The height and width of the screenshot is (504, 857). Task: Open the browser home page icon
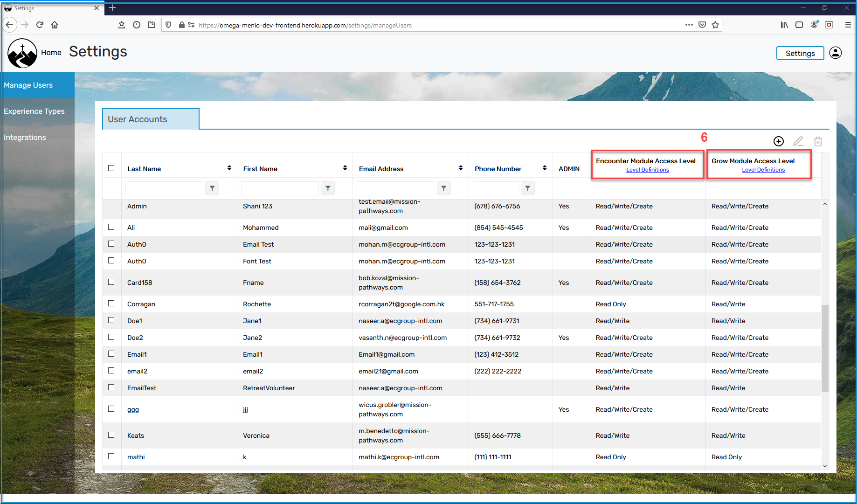click(x=55, y=25)
